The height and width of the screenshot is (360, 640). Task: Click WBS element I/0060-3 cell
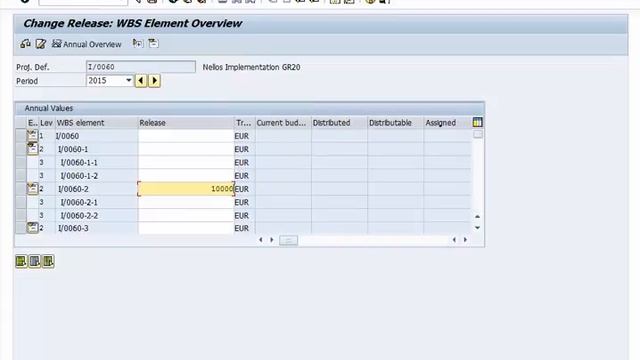[96, 228]
